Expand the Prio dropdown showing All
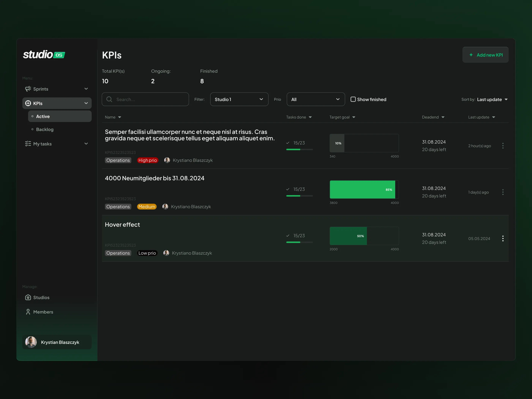The height and width of the screenshot is (399, 532). pos(316,99)
